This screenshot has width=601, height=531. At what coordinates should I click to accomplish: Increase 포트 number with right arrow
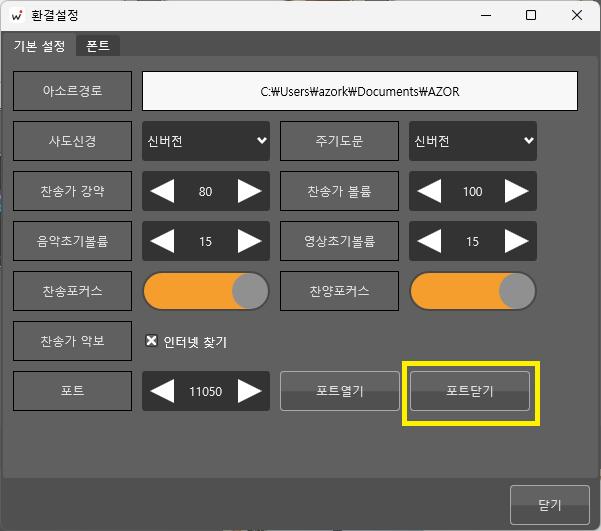249,391
